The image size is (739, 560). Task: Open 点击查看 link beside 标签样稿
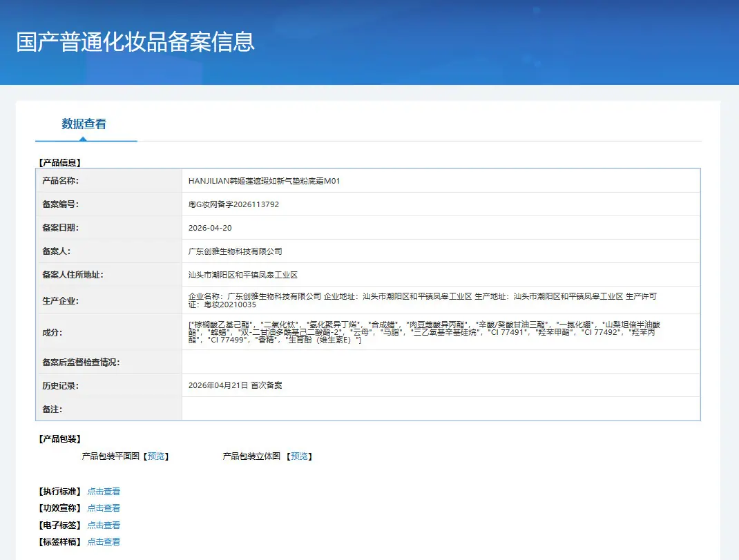point(104,542)
